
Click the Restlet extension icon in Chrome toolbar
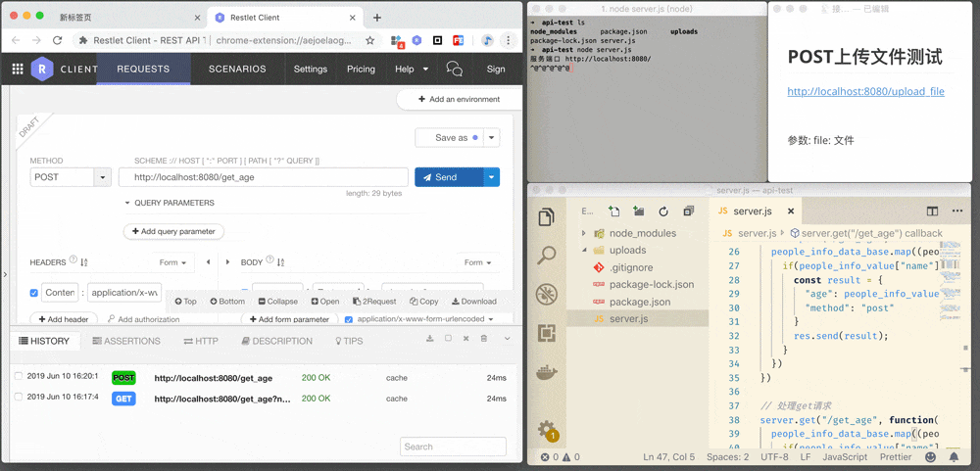[416, 40]
